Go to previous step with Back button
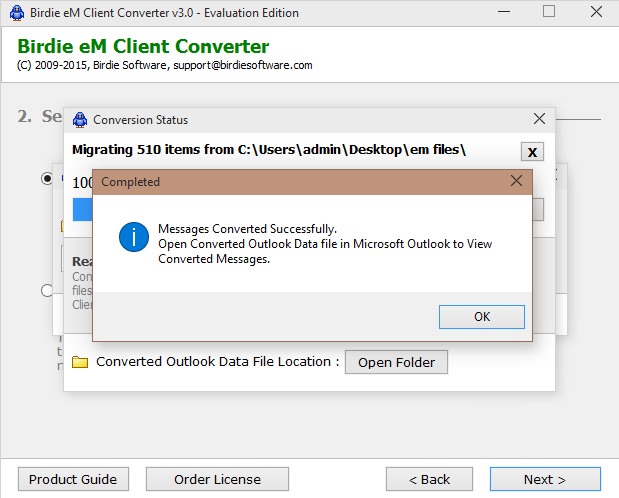Viewport: 619px width, 498px height. click(x=430, y=479)
